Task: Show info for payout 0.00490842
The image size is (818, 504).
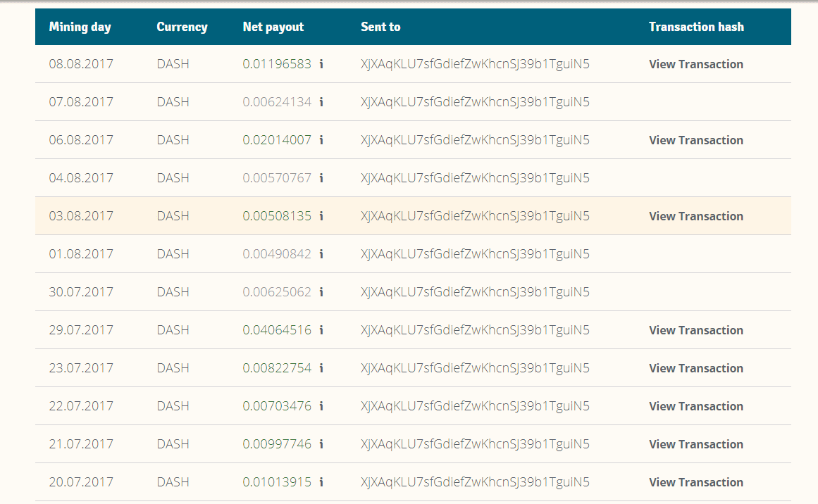Action: 321,254
